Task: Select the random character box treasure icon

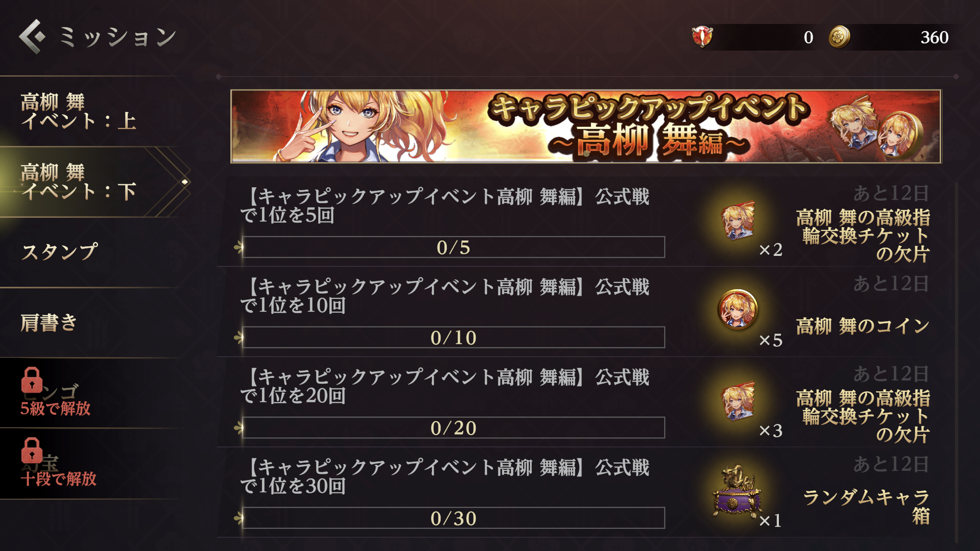Action: point(737,492)
